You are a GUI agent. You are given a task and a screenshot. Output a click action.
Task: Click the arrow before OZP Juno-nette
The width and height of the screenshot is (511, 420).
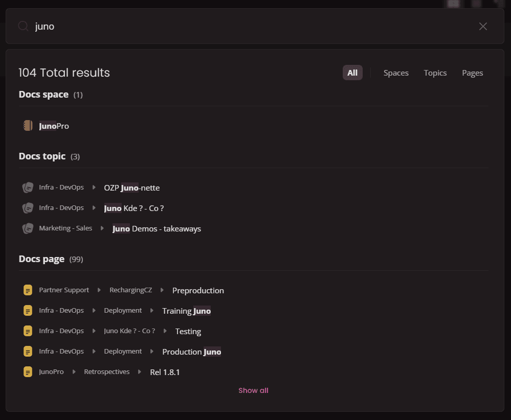(x=94, y=187)
